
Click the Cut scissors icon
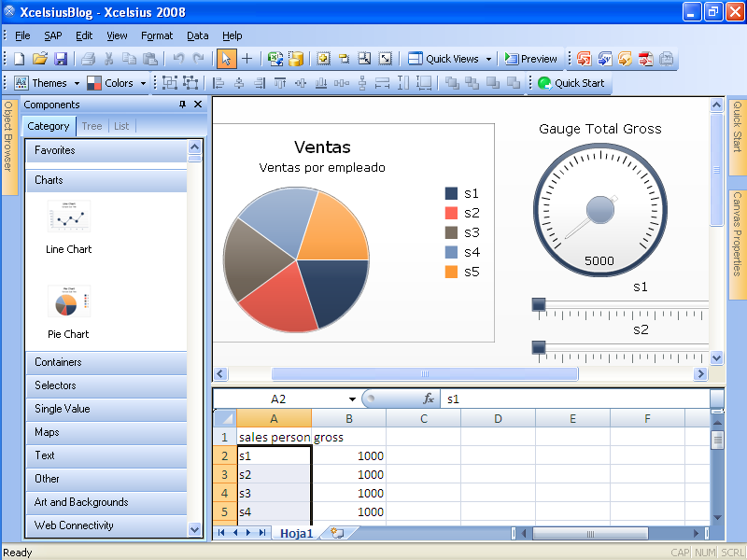pyautogui.click(x=109, y=59)
